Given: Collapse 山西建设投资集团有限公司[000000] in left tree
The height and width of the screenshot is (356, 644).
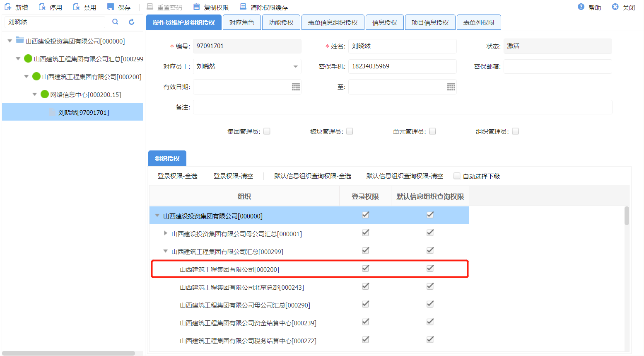Looking at the screenshot, I should pos(10,41).
